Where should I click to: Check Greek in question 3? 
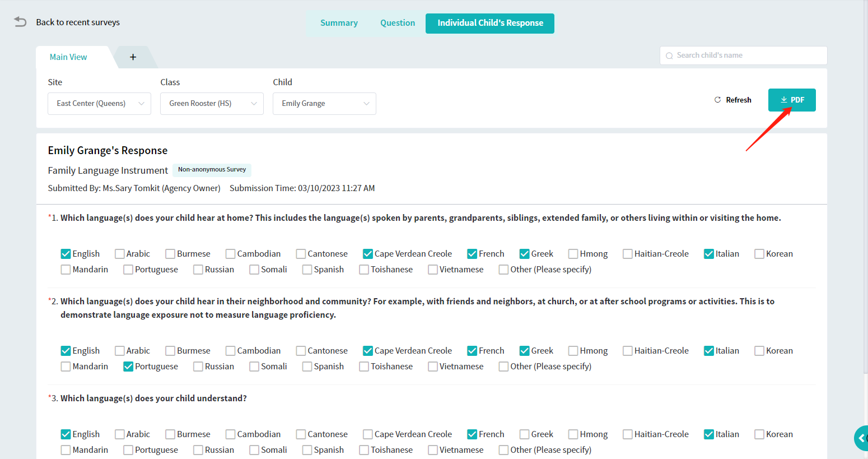525,434
